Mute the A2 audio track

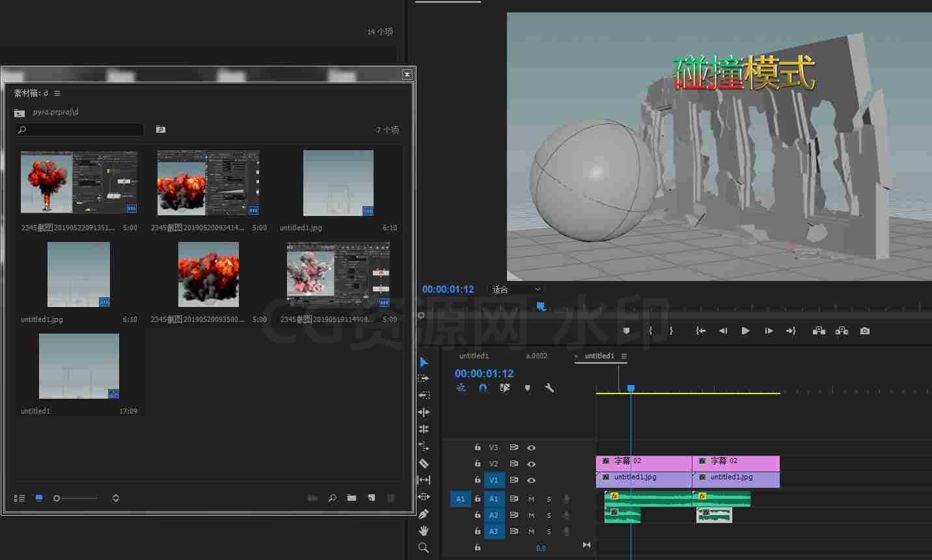pyautogui.click(x=531, y=515)
